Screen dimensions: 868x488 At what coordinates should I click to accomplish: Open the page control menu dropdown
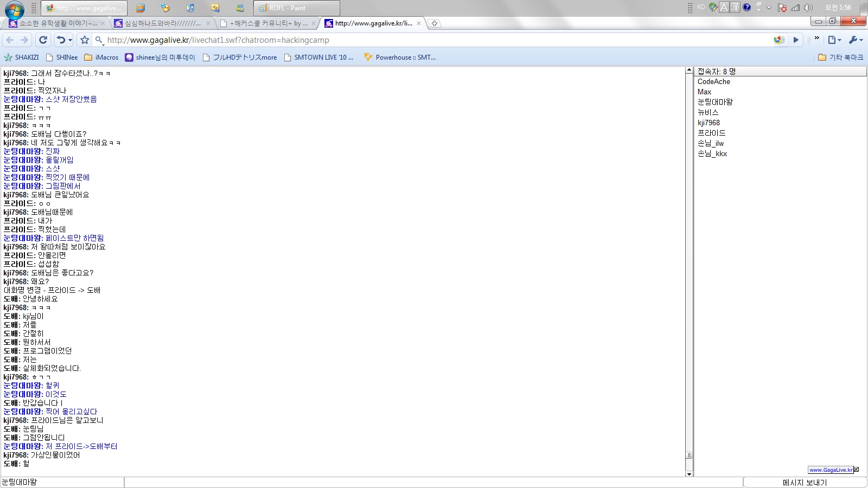coord(834,40)
